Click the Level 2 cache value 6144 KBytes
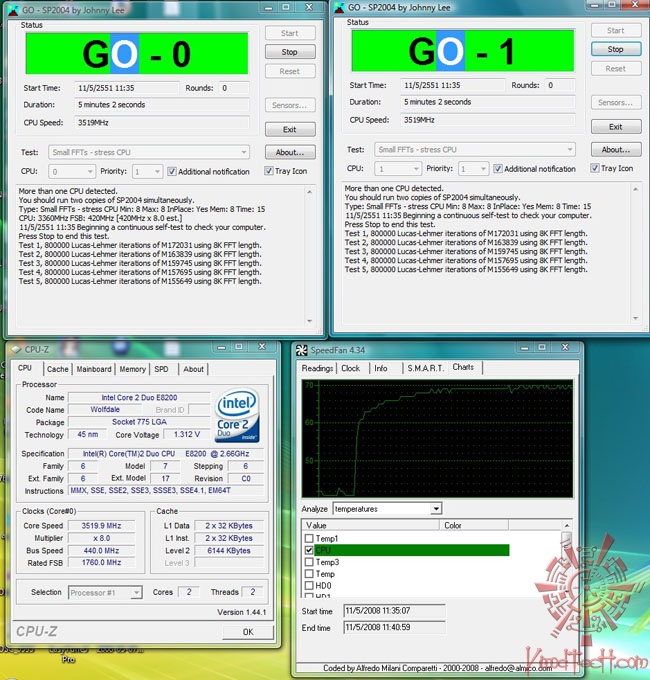The width and height of the screenshot is (650, 680). (x=229, y=550)
